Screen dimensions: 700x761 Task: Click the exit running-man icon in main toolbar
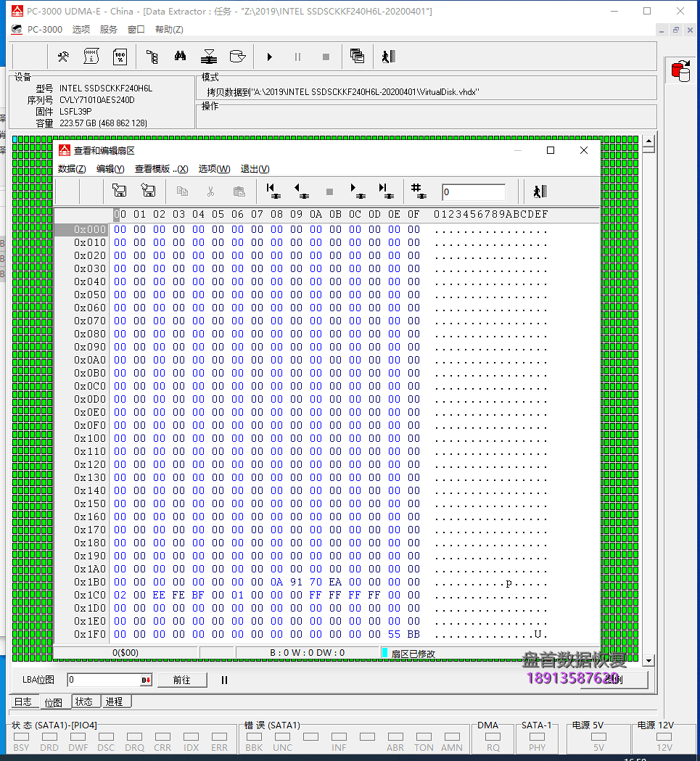pyautogui.click(x=388, y=57)
